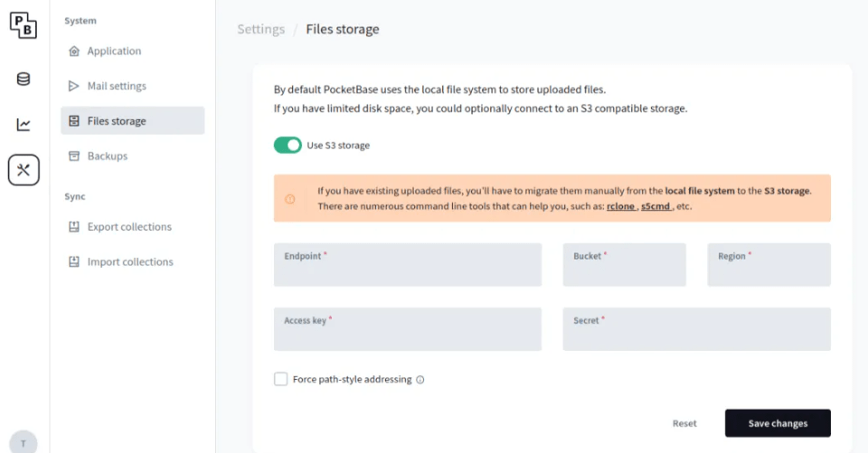Click the user avatar icon
The image size is (868, 453).
coord(24,442)
